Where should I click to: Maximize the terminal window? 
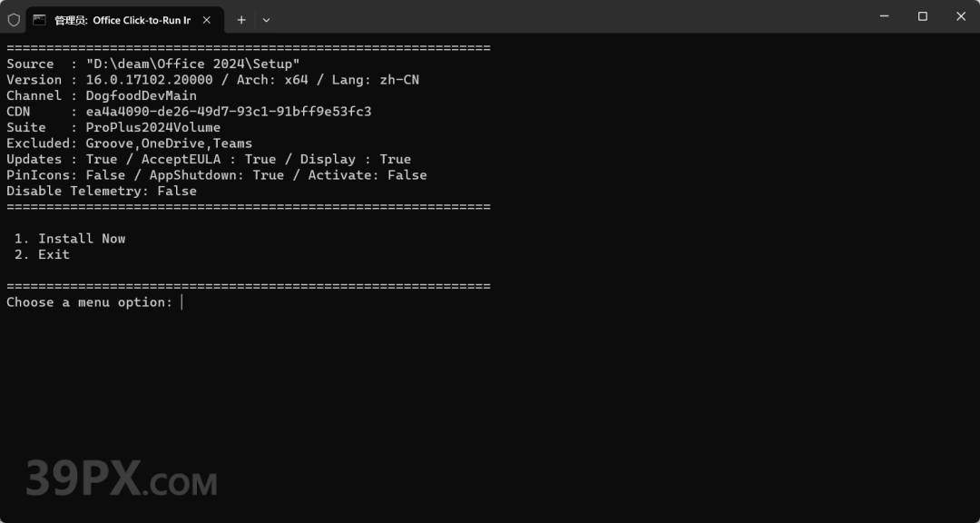(923, 17)
